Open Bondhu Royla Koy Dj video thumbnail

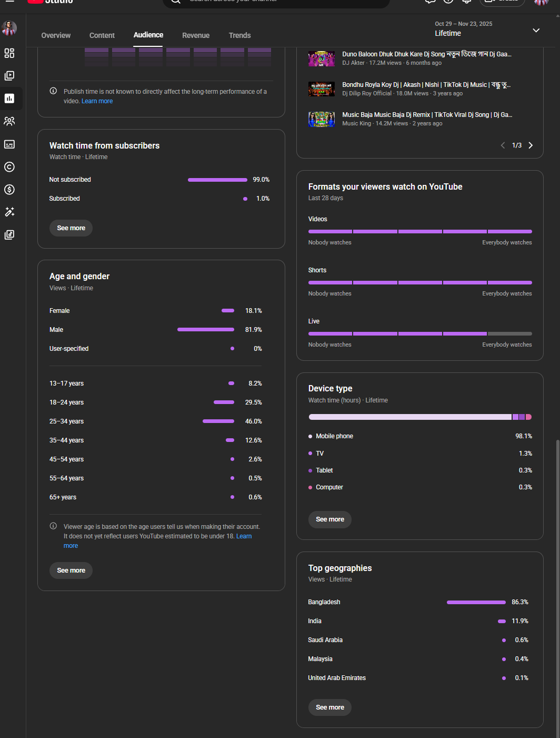(322, 89)
